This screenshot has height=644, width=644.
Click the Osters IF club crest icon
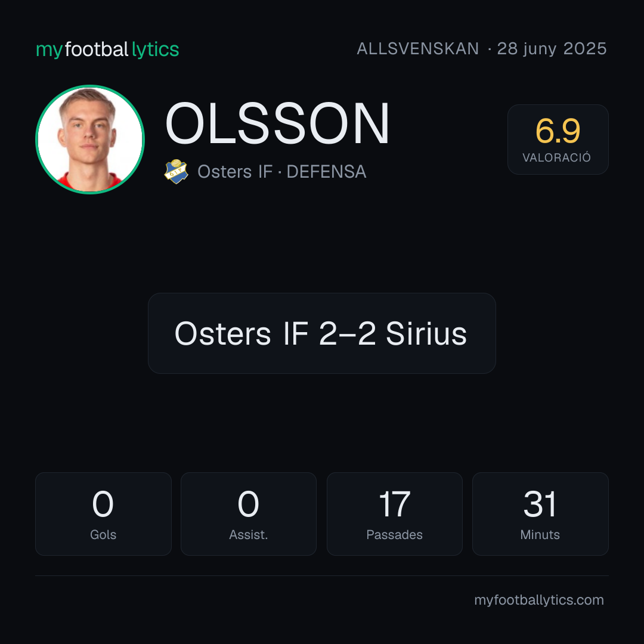coord(176,171)
